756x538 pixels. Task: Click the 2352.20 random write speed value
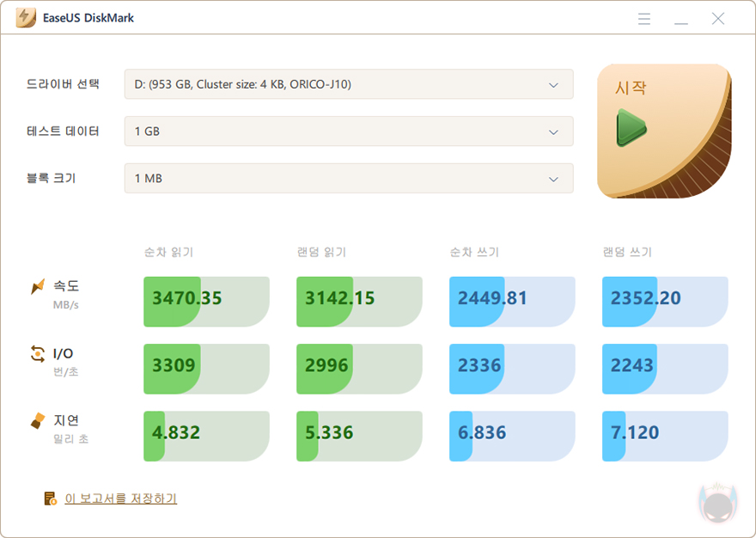tap(645, 298)
